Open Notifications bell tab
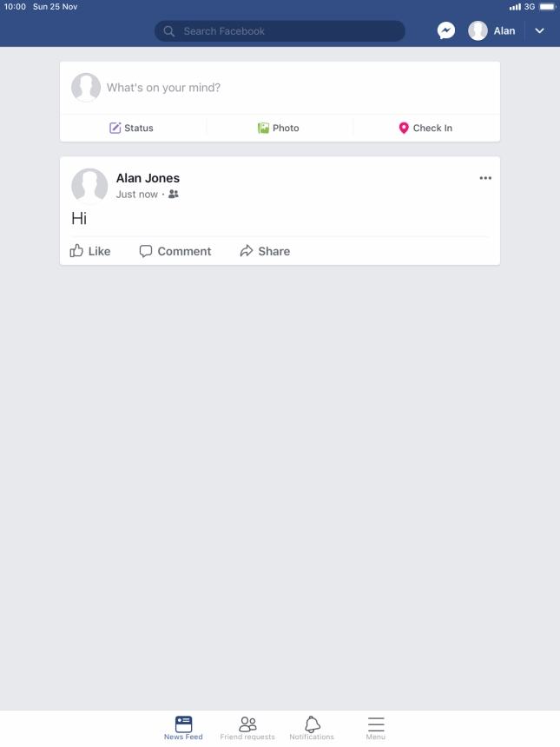560x747 pixels. click(x=312, y=728)
